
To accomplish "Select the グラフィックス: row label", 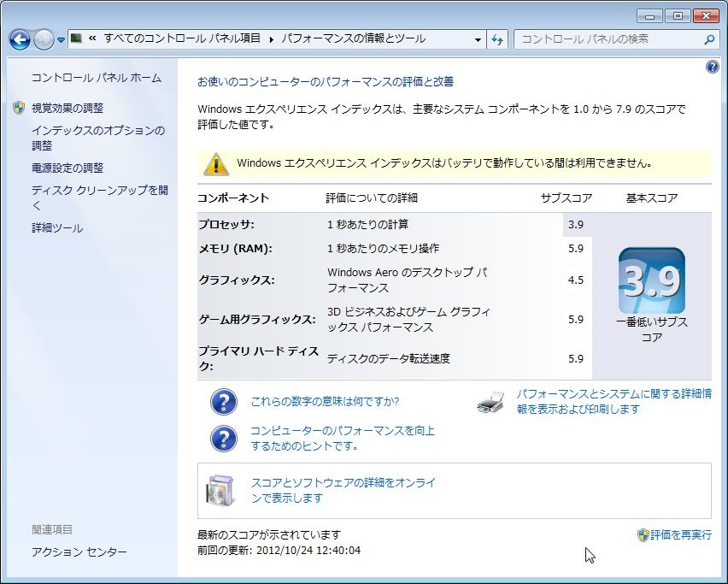I will pos(237,280).
